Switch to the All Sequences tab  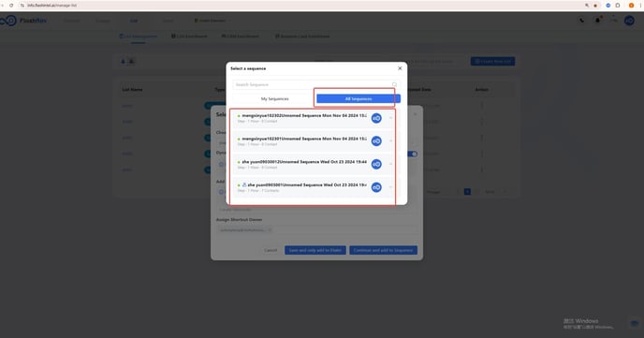pyautogui.click(x=359, y=99)
